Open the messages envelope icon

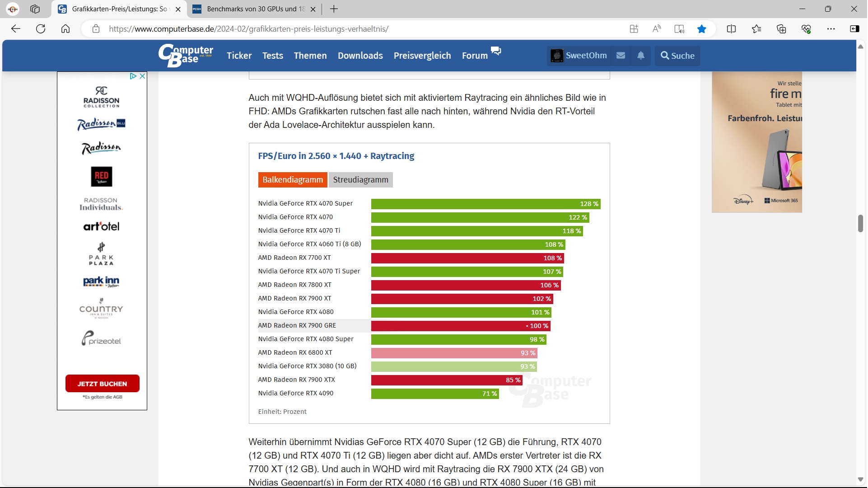621,56
